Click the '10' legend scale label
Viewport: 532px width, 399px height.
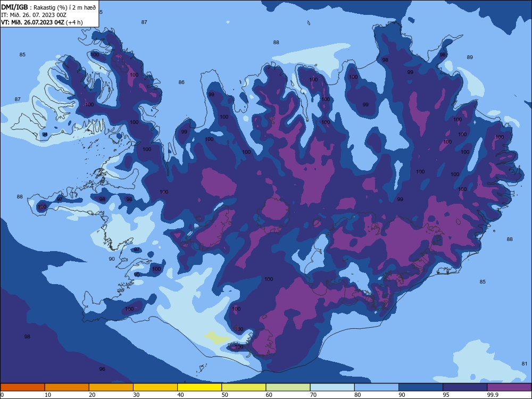click(x=48, y=395)
